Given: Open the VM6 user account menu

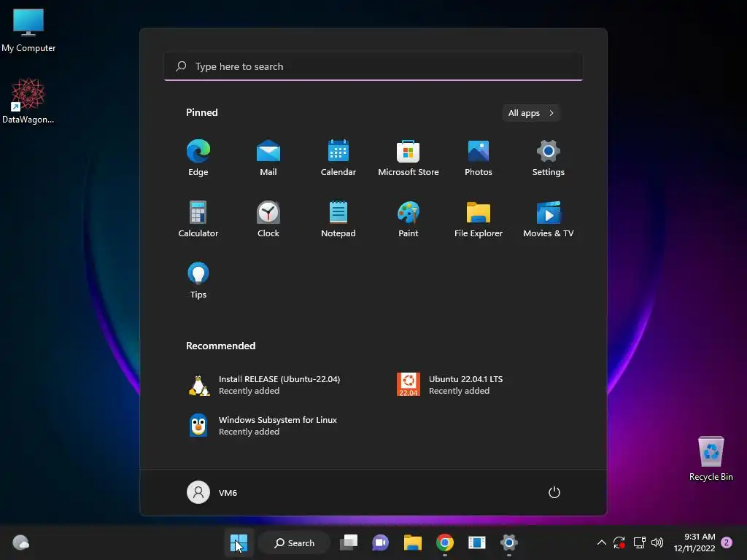Looking at the screenshot, I should [212, 492].
